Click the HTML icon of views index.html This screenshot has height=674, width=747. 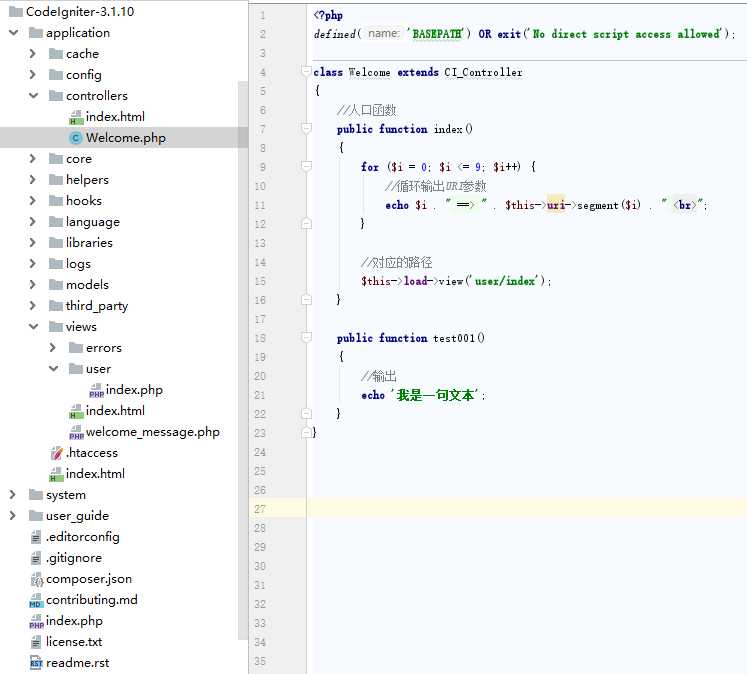[76, 411]
